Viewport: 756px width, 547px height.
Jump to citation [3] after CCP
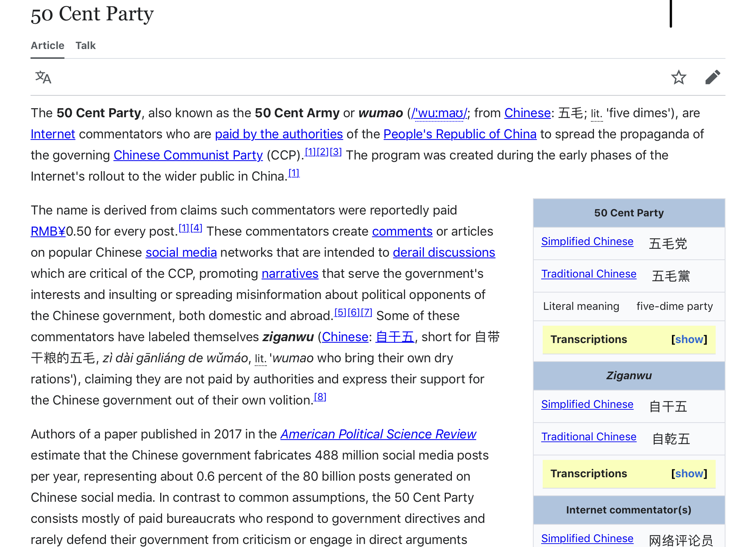coord(336,152)
